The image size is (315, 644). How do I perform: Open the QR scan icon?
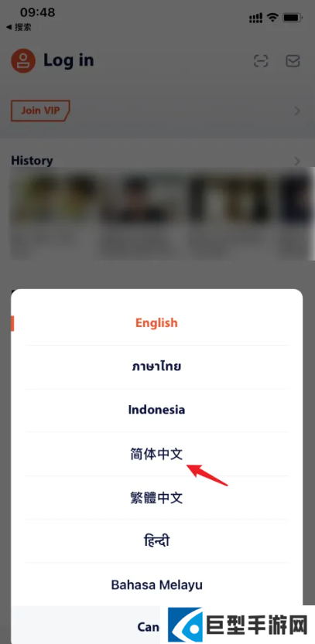(261, 61)
